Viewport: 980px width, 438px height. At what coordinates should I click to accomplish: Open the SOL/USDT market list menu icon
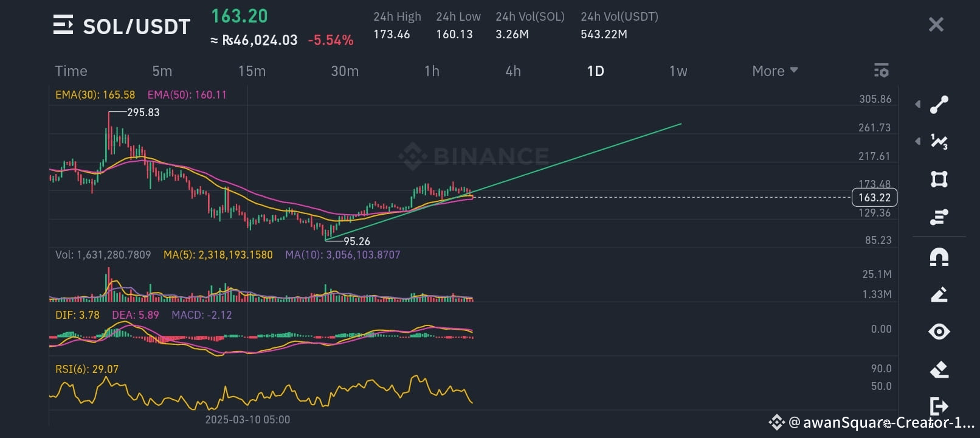coord(63,25)
